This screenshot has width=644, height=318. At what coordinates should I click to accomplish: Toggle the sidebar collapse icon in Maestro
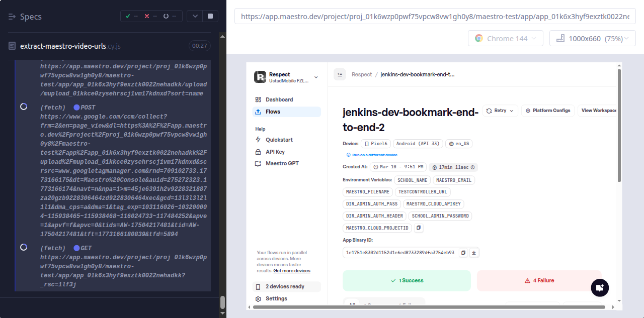tap(340, 74)
